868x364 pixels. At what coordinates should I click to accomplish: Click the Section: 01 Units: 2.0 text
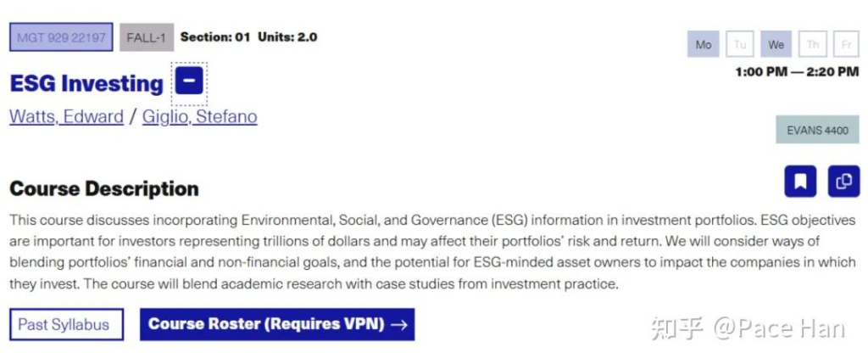pyautogui.click(x=248, y=37)
